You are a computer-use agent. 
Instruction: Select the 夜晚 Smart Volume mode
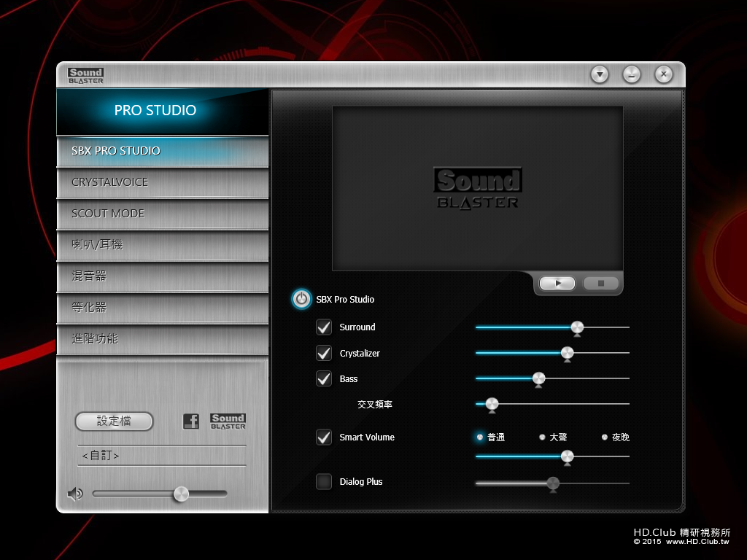(605, 437)
